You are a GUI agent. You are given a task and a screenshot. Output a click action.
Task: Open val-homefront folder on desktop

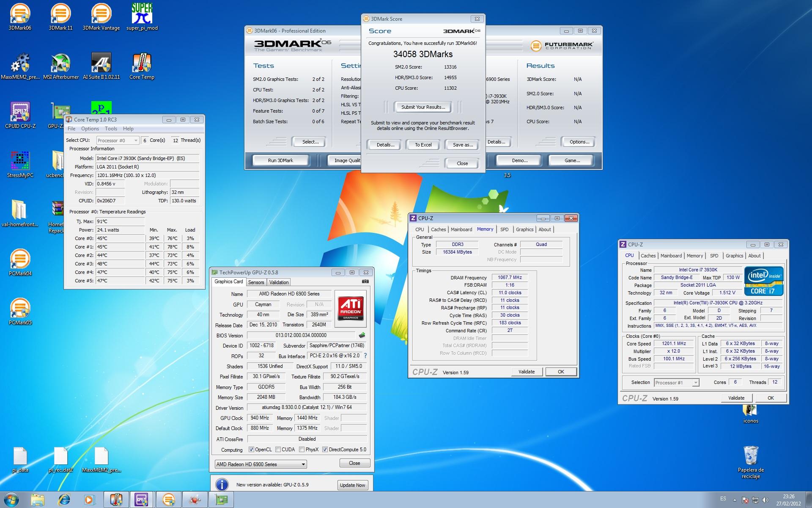pos(20,213)
